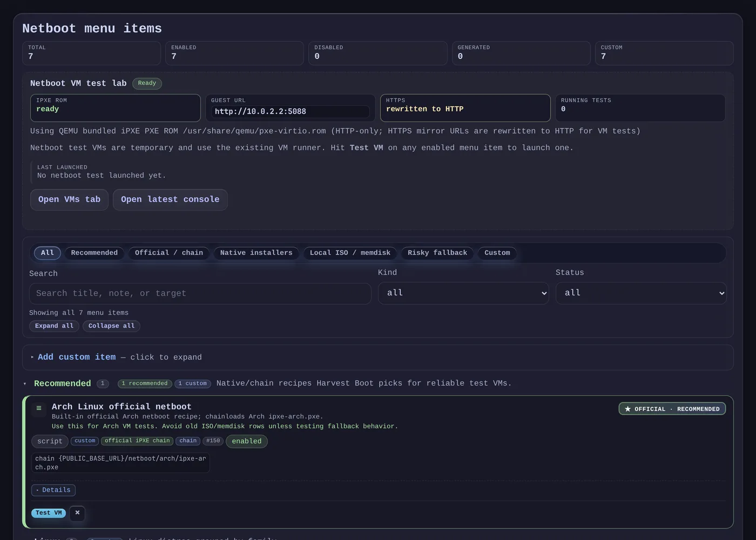
Task: Click the custom tag on Arch item
Action: click(85, 441)
